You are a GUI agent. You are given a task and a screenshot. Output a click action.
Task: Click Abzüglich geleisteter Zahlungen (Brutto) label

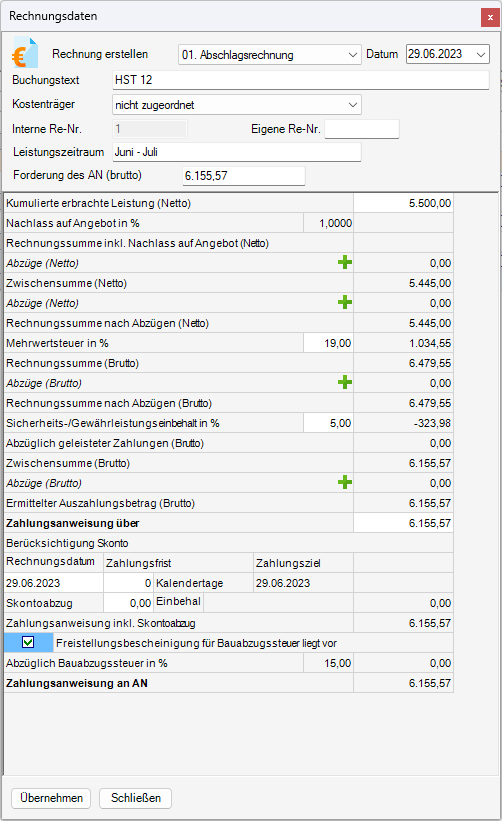pyautogui.click(x=105, y=443)
